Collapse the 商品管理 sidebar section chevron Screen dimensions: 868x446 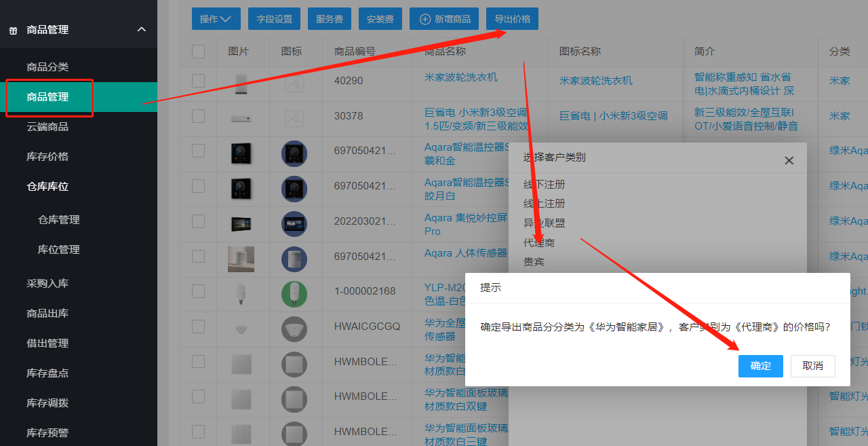(x=141, y=29)
